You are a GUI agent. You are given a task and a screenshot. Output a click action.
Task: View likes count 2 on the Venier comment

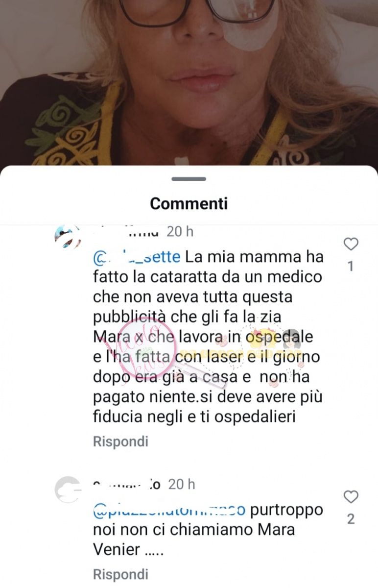351,519
